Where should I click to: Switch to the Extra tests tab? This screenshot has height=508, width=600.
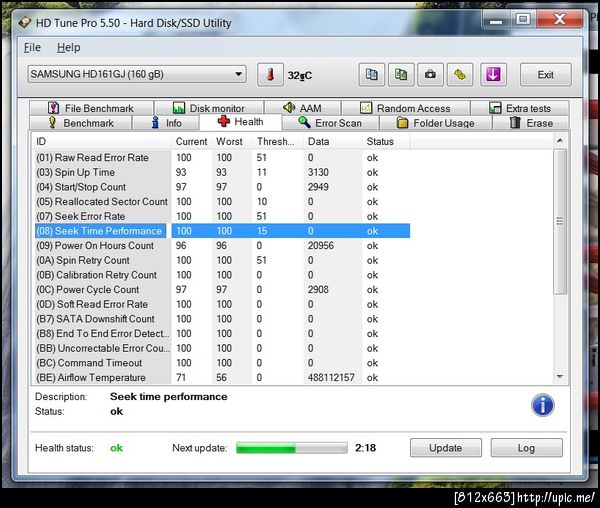coord(520,108)
